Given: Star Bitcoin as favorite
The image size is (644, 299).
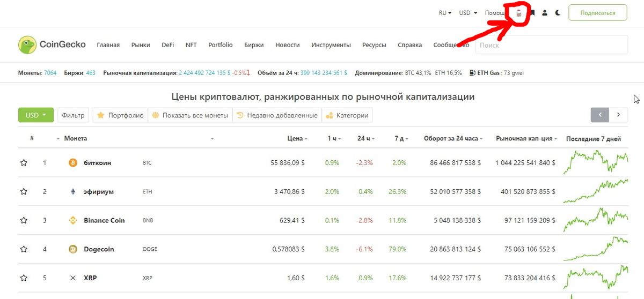Looking at the screenshot, I should tap(24, 163).
